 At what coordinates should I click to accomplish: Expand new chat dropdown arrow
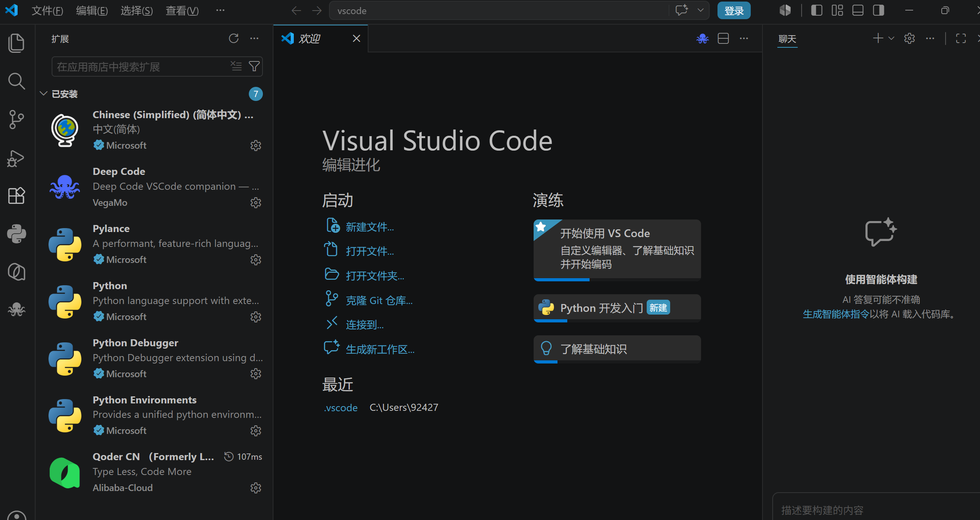pos(891,38)
